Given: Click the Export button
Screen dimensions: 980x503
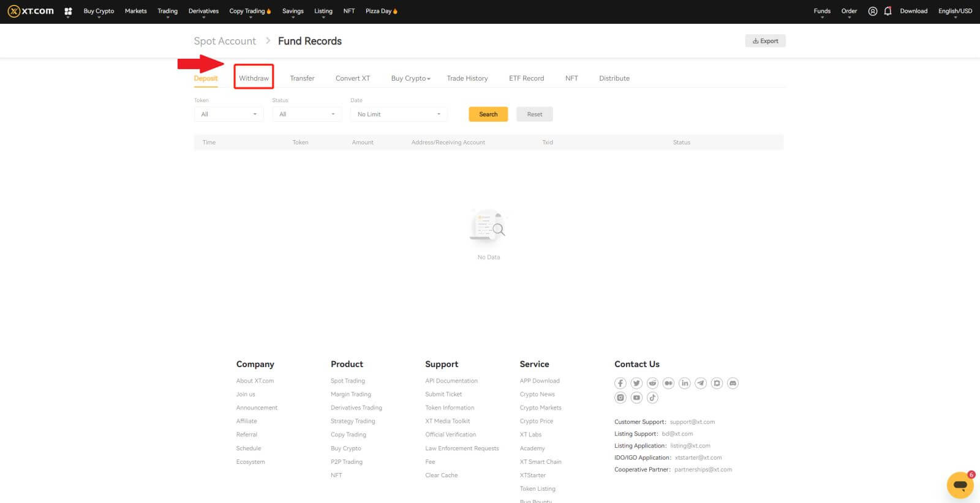Looking at the screenshot, I should click(765, 41).
